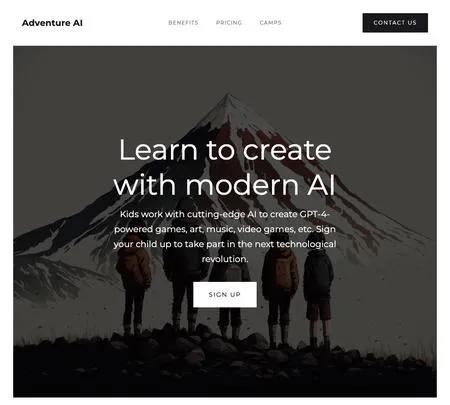The height and width of the screenshot is (405, 450).
Task: Click the Contact Us button
Action: tap(395, 23)
